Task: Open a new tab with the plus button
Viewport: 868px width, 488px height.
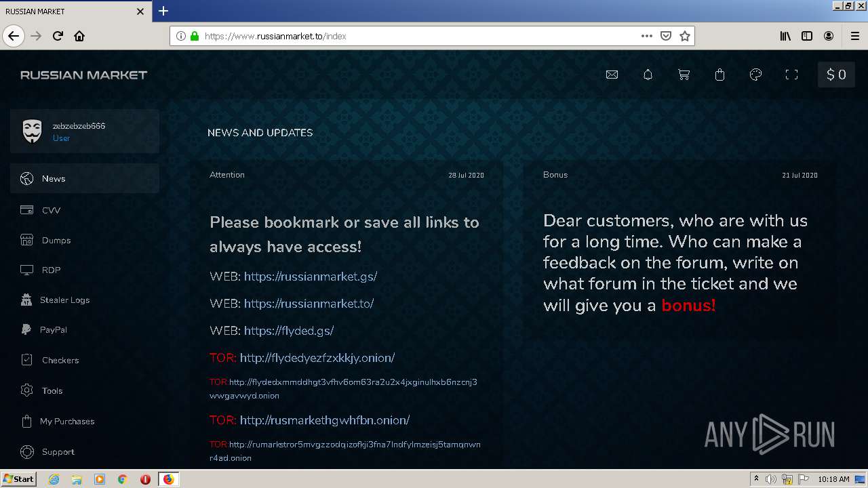Action: tap(163, 11)
